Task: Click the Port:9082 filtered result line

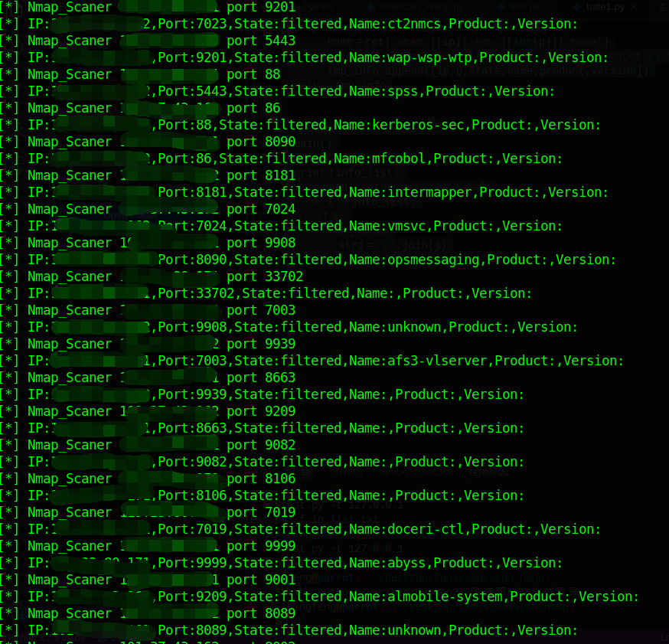Action: click(x=262, y=463)
